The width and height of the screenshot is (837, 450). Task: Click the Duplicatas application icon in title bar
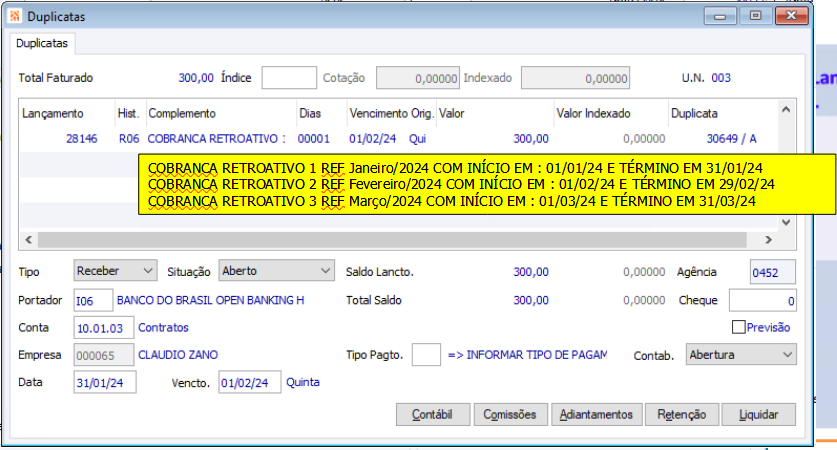click(x=15, y=16)
